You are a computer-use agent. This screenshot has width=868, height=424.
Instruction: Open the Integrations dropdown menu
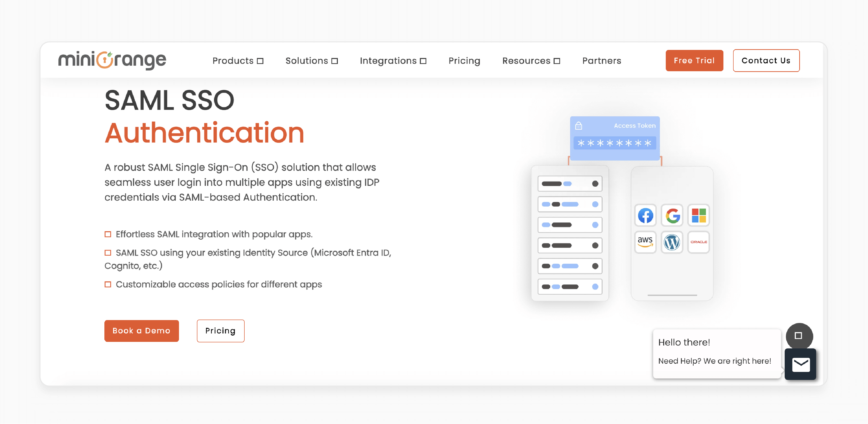pos(394,60)
